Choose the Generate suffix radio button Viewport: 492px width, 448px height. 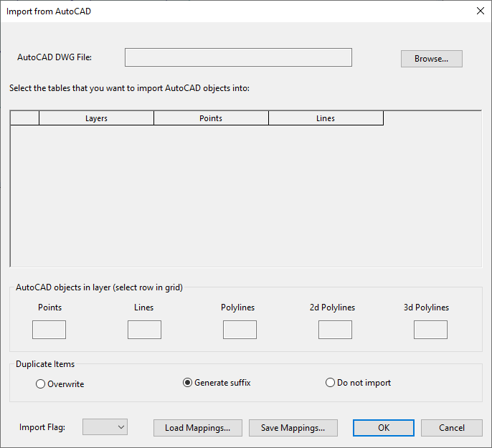tap(217, 383)
